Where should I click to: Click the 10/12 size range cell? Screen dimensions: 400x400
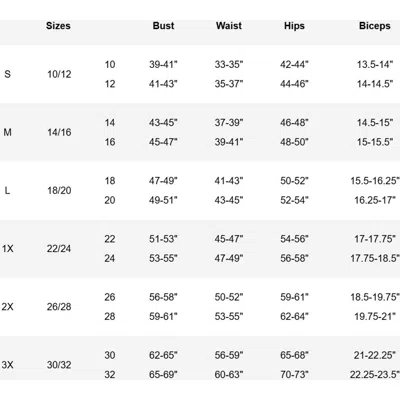pyautogui.click(x=59, y=74)
